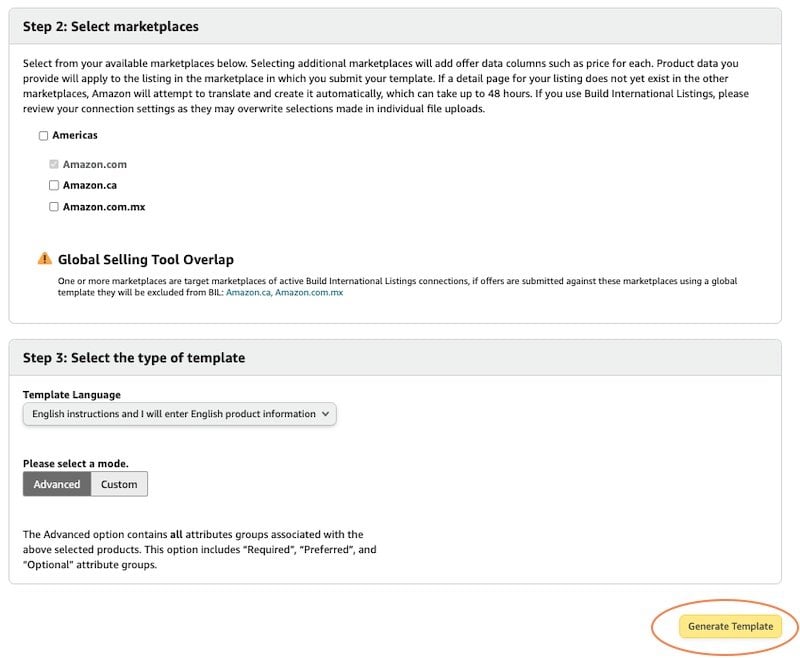Tick the Americas region checkbox

pyautogui.click(x=43, y=135)
